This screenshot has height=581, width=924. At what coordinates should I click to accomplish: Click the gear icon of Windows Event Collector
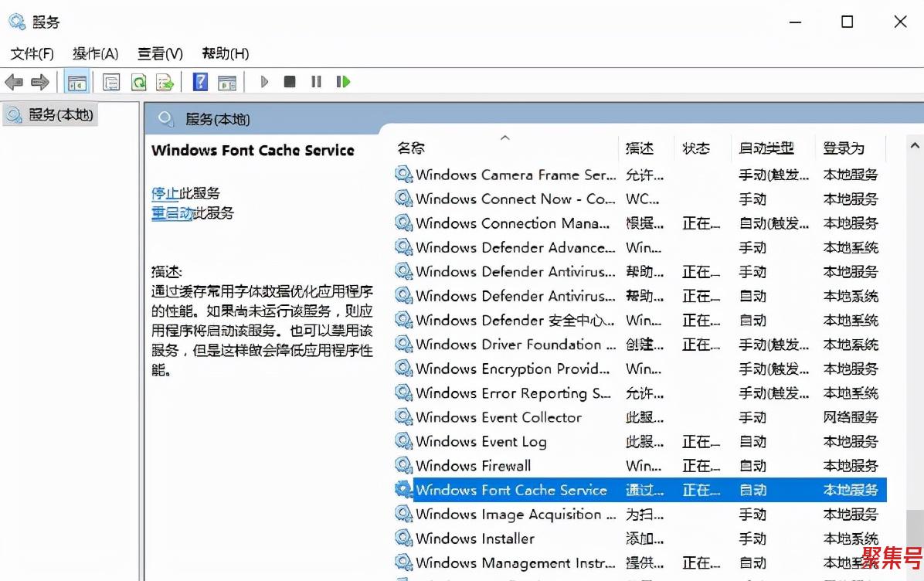click(403, 417)
